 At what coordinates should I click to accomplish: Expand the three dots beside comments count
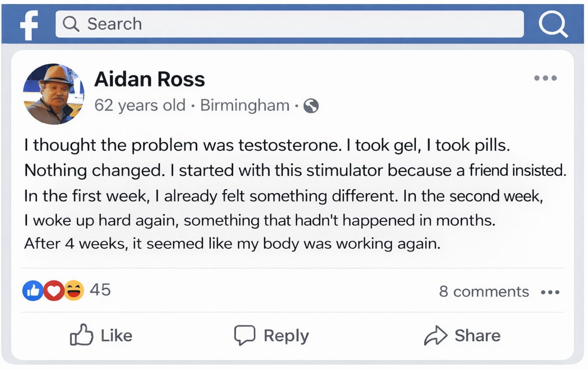[x=550, y=292]
